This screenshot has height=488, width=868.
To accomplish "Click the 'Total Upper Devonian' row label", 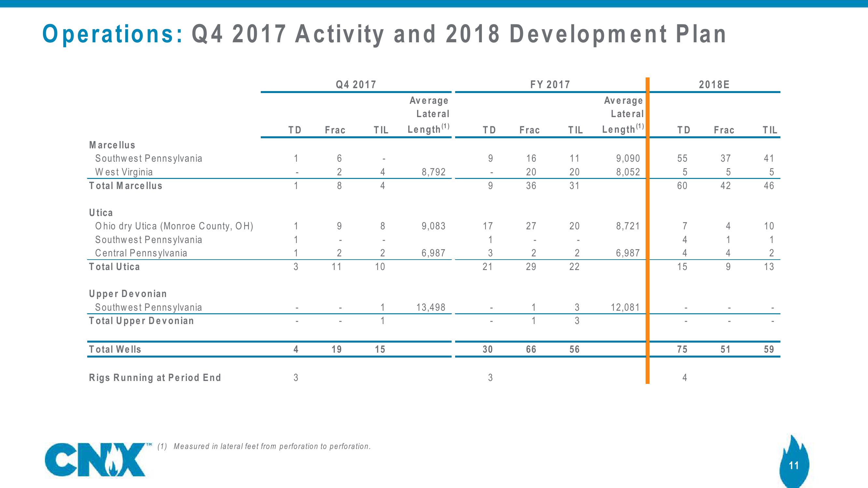I will coord(142,321).
